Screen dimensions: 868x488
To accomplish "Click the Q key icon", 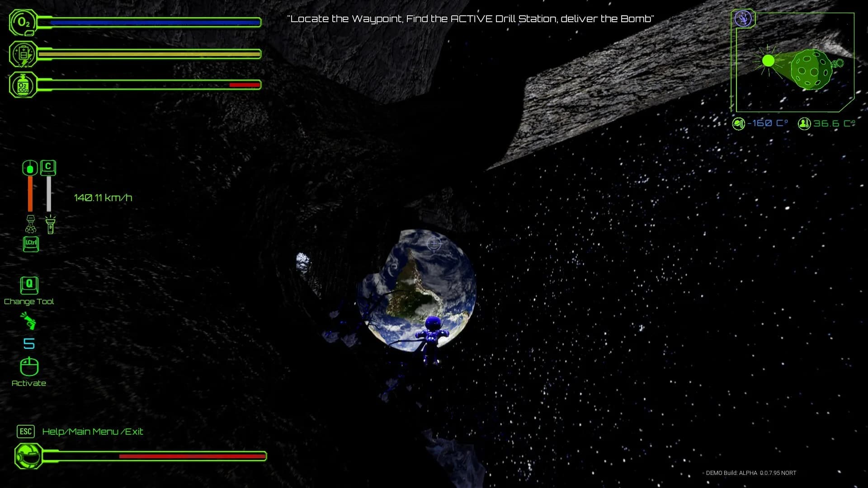I will [x=29, y=285].
